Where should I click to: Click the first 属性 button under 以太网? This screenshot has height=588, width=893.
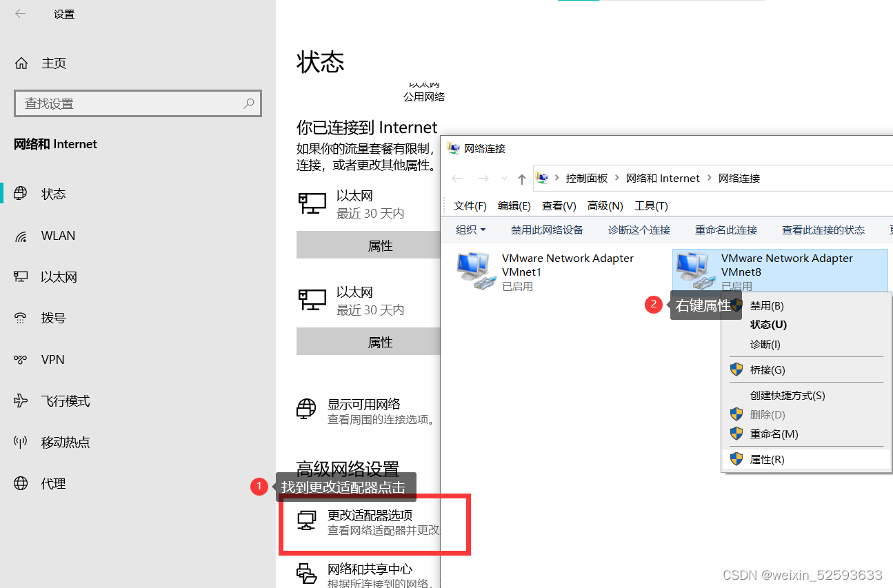(368, 245)
